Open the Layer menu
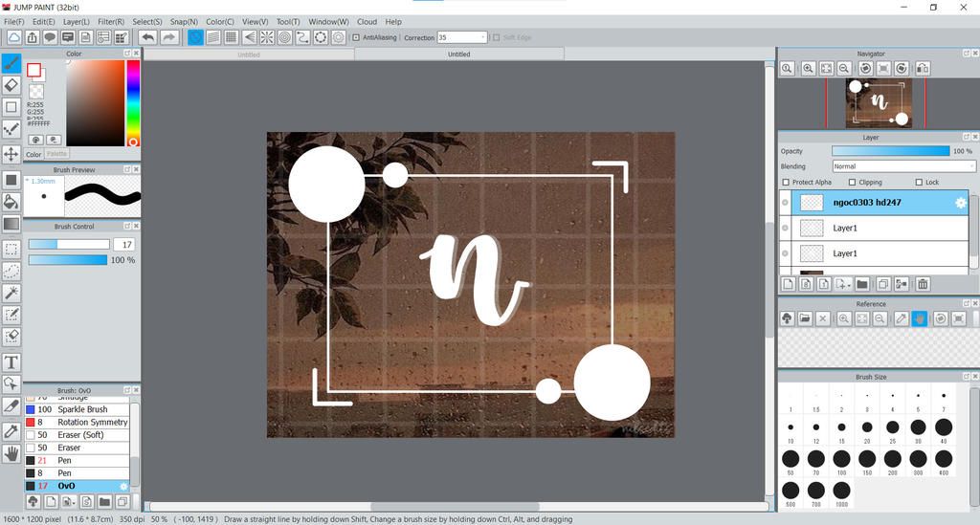 point(77,22)
